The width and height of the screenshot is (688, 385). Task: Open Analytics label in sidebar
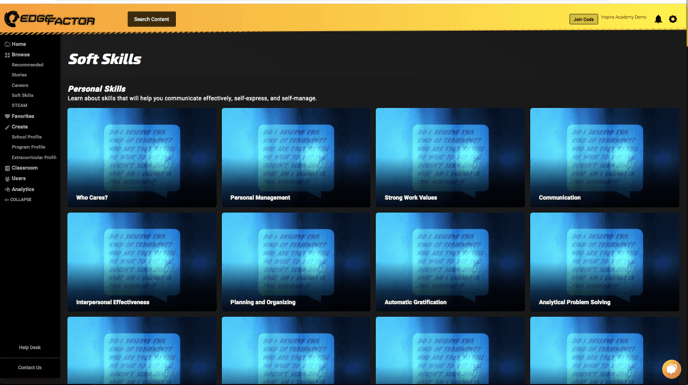23,190
